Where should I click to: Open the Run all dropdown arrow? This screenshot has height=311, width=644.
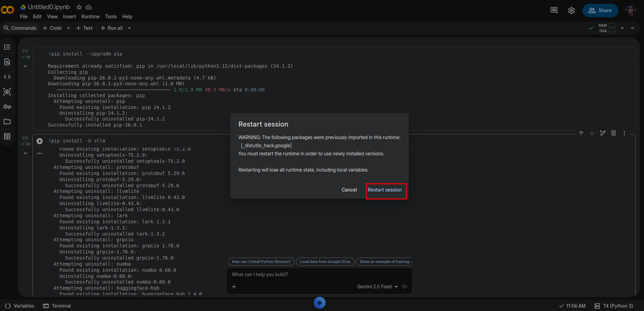pyautogui.click(x=129, y=28)
